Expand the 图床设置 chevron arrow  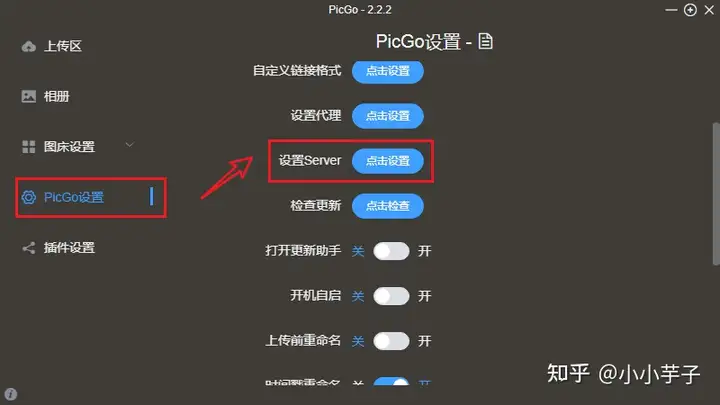point(129,145)
